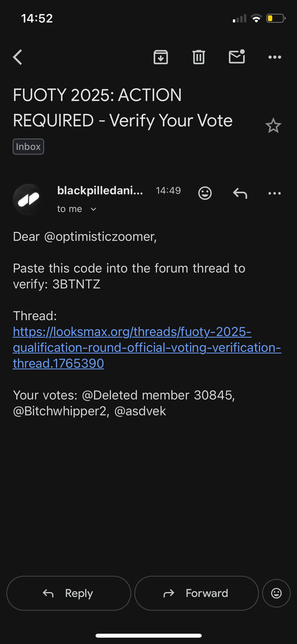Viewport: 297px width, 644px height.
Task: Star the FUOTY 2025 email
Action: coord(273,126)
